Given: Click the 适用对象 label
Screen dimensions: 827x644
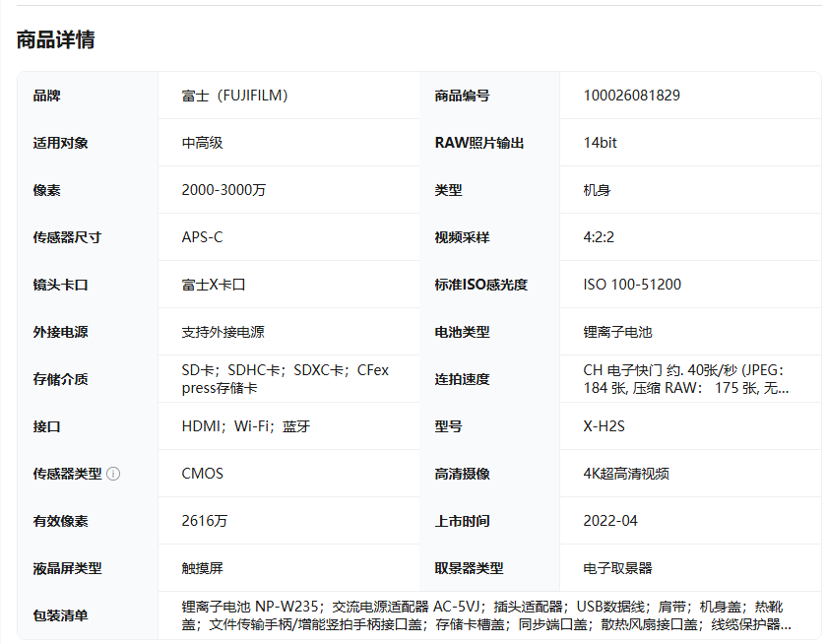Looking at the screenshot, I should point(60,143).
